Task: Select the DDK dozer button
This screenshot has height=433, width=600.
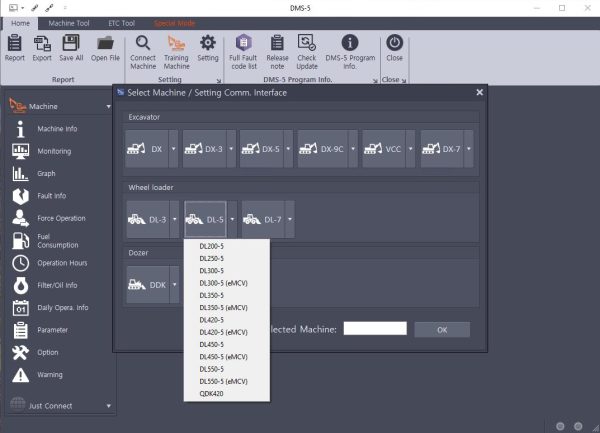Action: 148,285
